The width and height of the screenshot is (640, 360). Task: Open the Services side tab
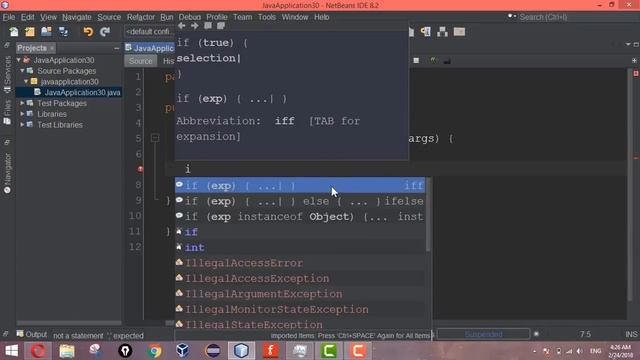[7, 74]
